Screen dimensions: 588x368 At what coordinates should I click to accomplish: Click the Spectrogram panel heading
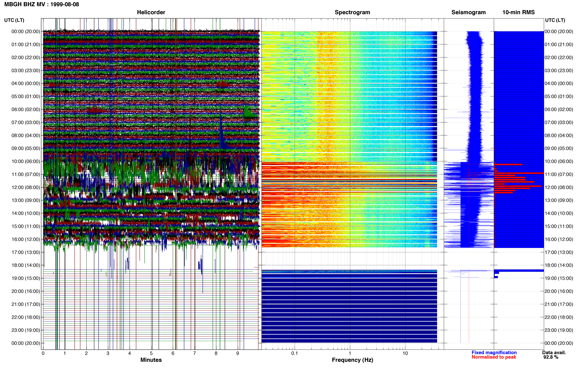coord(352,12)
